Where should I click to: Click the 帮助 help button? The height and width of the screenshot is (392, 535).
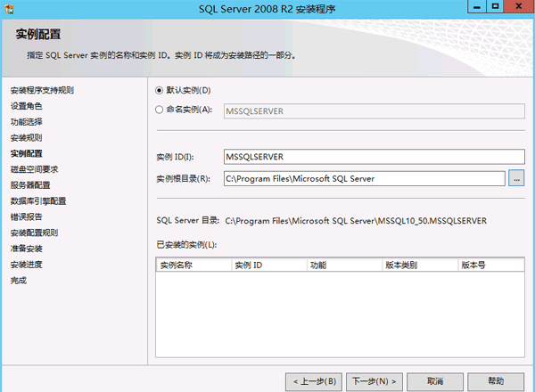click(x=496, y=381)
